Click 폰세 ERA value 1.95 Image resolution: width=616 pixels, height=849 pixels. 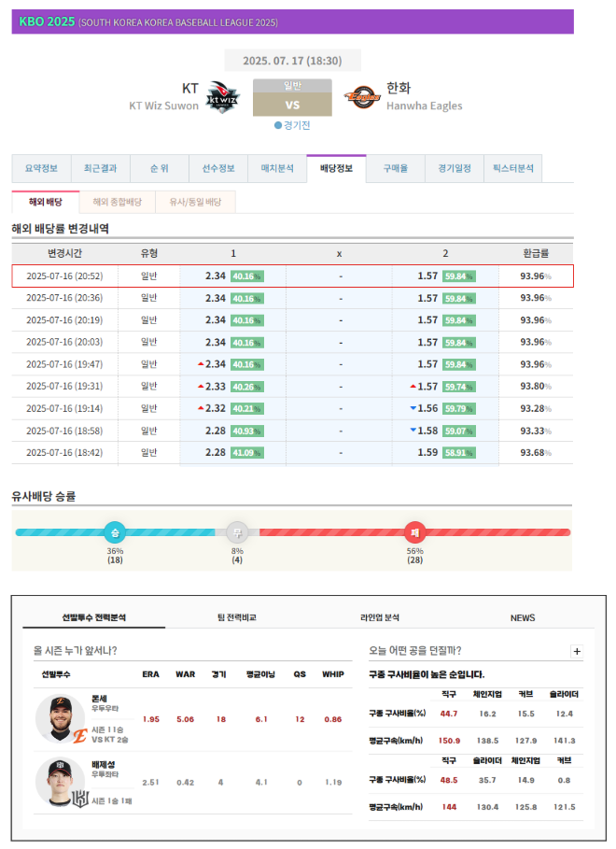(151, 719)
